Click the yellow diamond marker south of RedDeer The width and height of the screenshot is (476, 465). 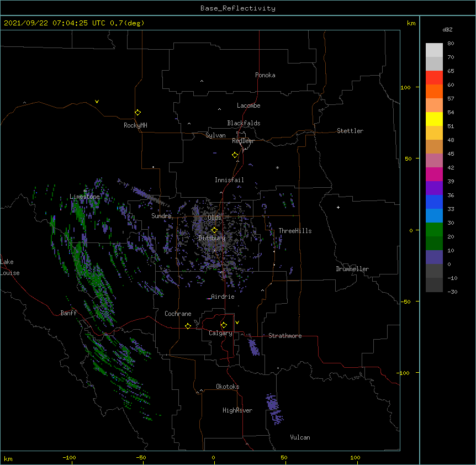click(235, 155)
